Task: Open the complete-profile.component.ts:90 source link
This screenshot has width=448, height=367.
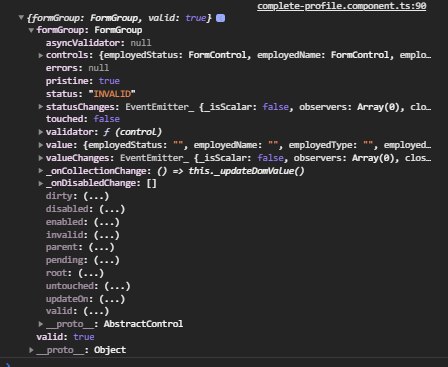Action: pyautogui.click(x=342, y=6)
